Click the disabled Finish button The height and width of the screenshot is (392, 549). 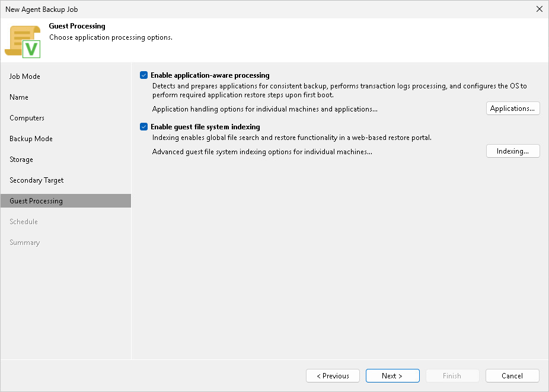pos(452,376)
